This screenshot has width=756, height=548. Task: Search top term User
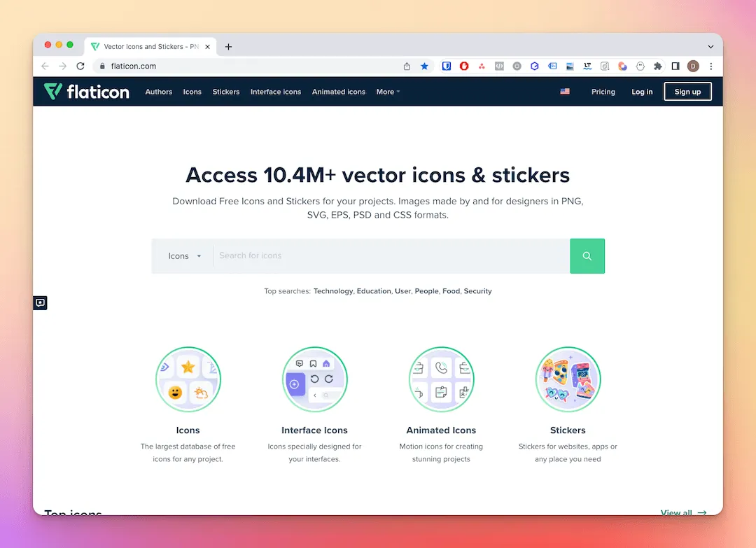coord(402,291)
